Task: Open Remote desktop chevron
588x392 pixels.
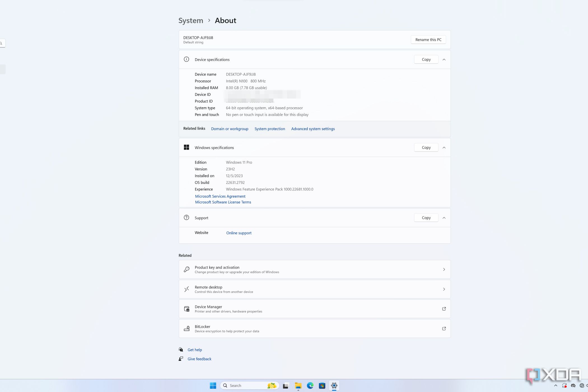Action: 444,289
